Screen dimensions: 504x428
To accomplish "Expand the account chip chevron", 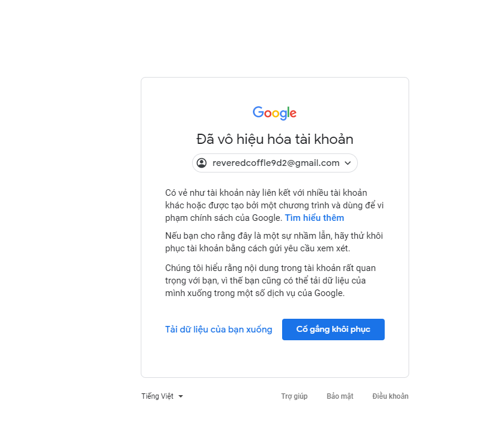I will 348,163.
